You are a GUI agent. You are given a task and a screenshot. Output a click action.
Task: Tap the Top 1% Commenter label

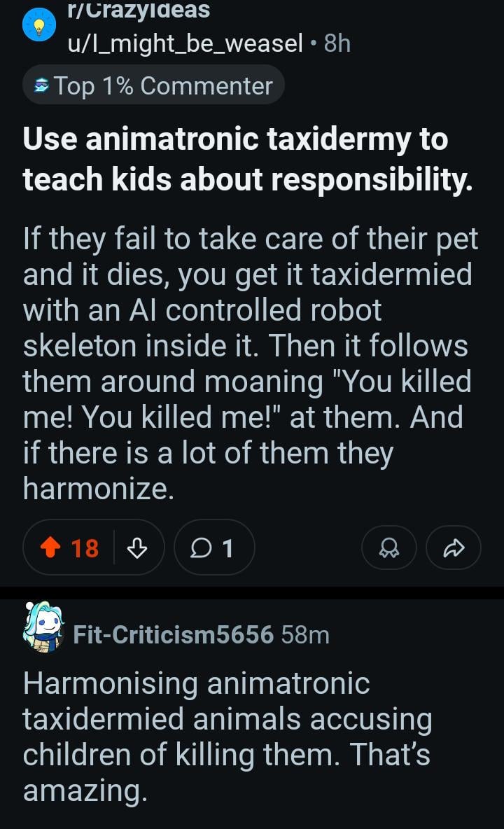(x=163, y=85)
